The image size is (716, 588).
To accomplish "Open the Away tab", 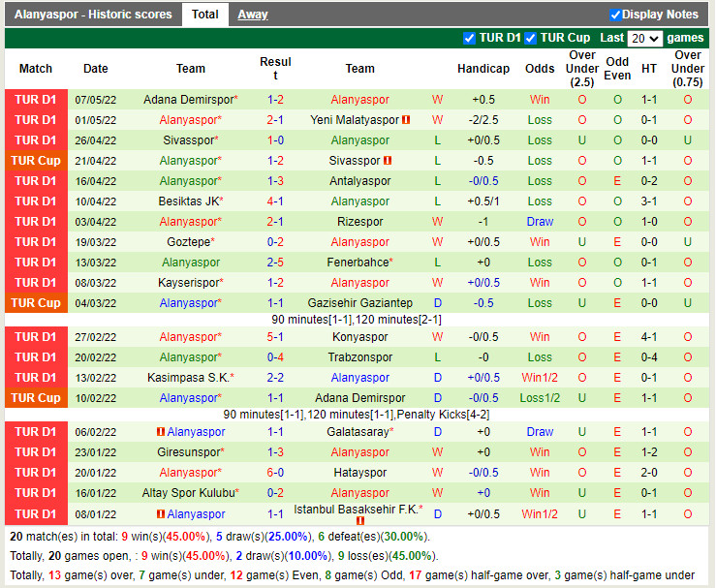I will [253, 15].
